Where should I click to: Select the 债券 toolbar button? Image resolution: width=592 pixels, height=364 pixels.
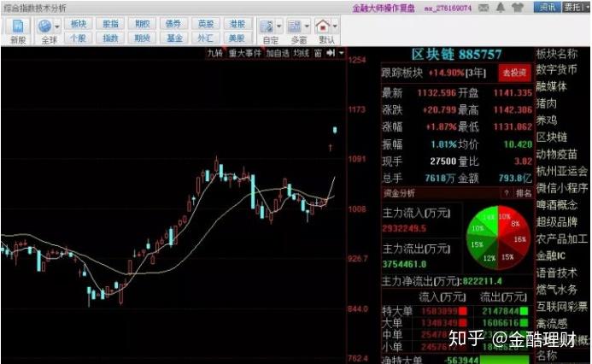click(x=173, y=24)
